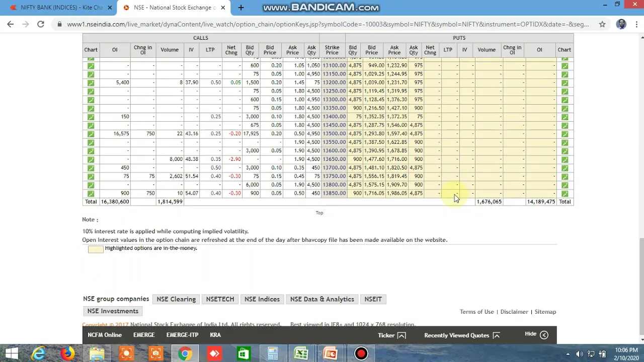Open Sitemap link

[545, 312]
